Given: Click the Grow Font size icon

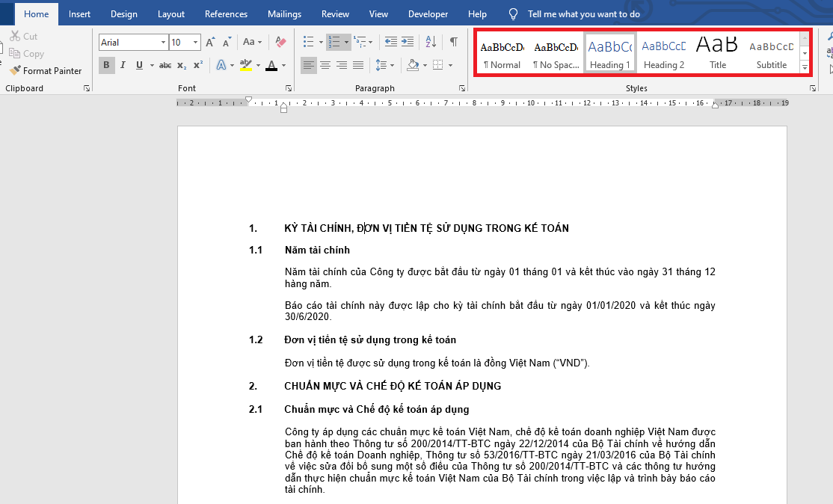Looking at the screenshot, I should pos(210,42).
